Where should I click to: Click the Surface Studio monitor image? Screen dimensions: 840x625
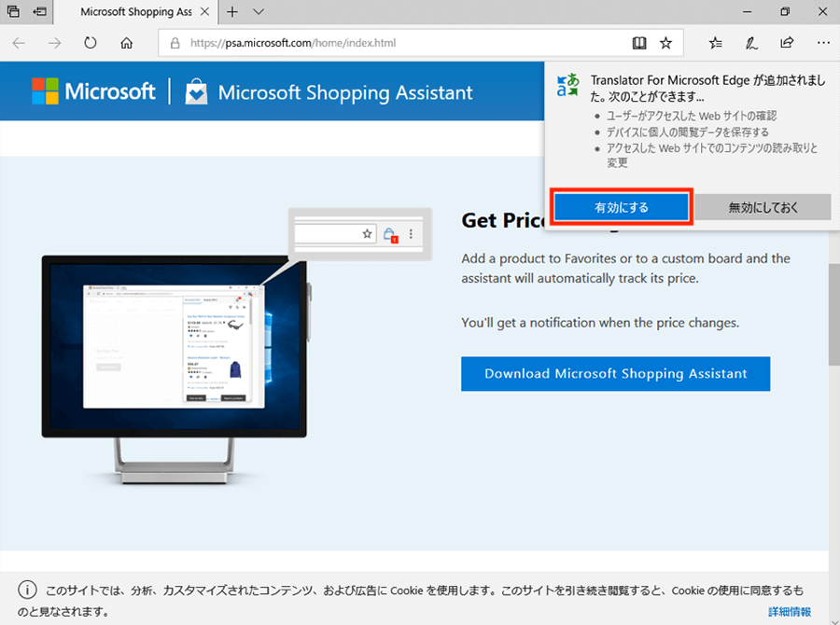pos(176,369)
